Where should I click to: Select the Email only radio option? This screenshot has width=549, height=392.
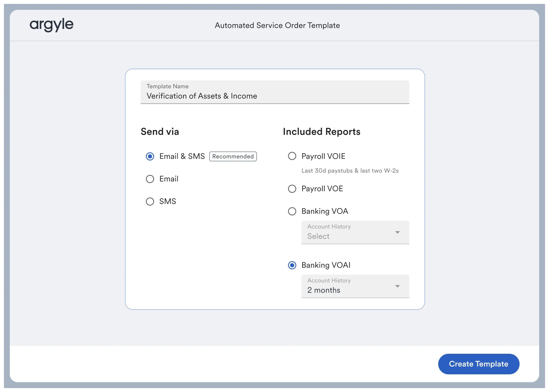tap(150, 179)
